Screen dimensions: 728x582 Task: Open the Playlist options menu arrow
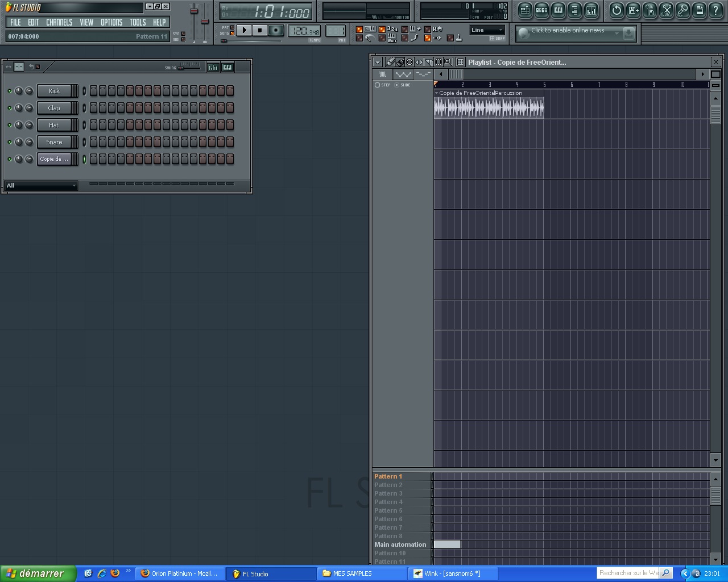378,63
